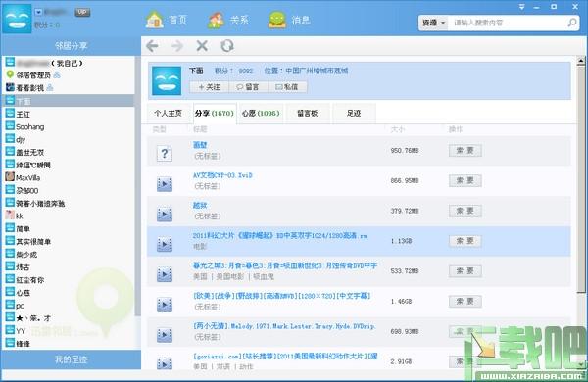Open the 暮光之城3 月食 title link
This screenshot has height=382, width=588.
click(285, 265)
